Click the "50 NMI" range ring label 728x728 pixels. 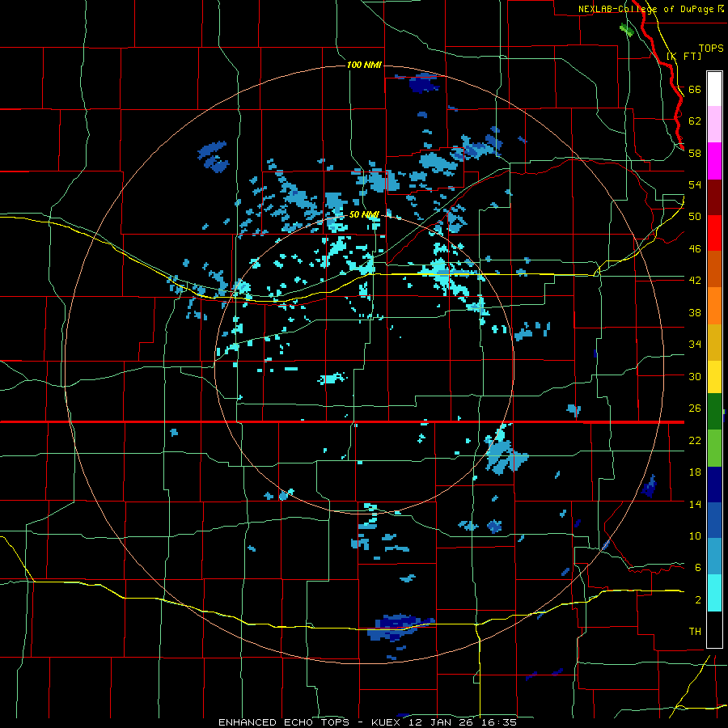[x=364, y=214]
